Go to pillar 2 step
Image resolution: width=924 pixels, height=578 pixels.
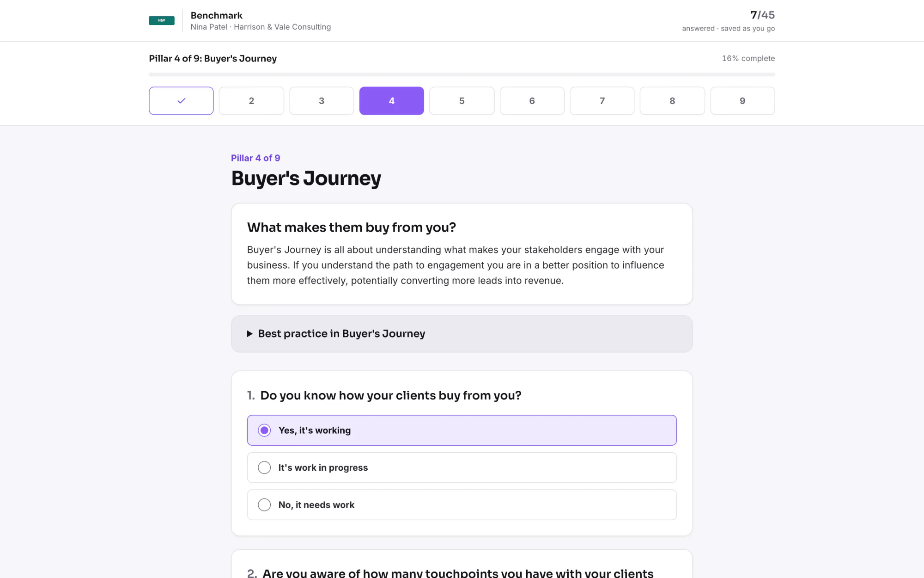pyautogui.click(x=251, y=101)
